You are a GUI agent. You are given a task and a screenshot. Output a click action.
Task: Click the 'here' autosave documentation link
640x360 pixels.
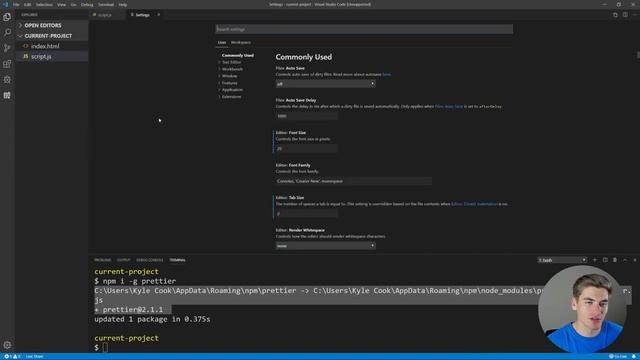[x=386, y=75]
